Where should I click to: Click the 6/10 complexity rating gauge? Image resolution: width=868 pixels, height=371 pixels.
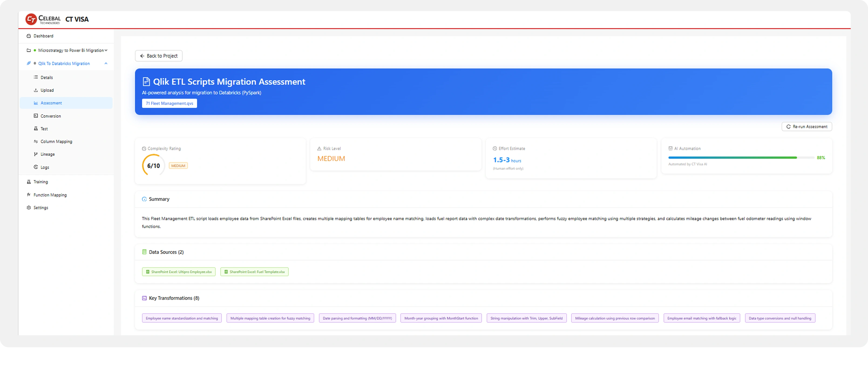(153, 166)
